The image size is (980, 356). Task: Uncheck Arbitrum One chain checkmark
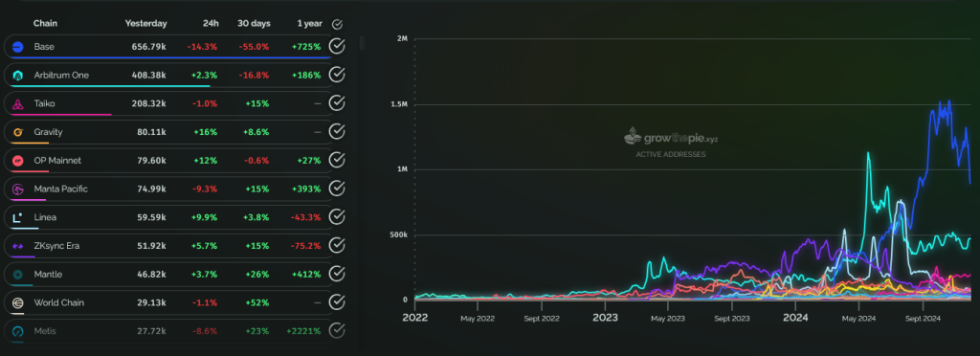click(x=337, y=75)
